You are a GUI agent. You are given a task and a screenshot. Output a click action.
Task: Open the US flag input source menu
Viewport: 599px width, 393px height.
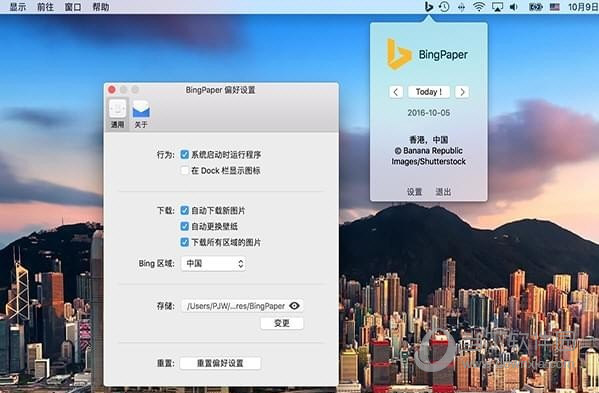point(555,6)
